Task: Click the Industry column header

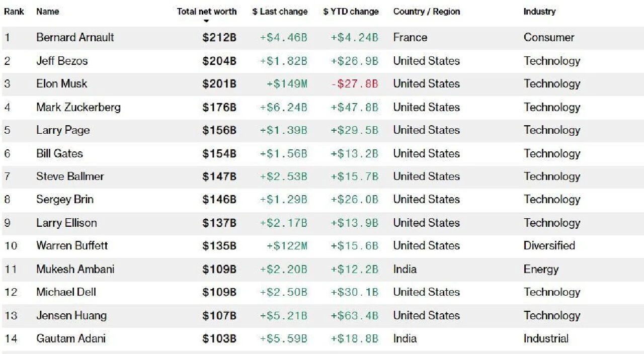Action: point(539,12)
